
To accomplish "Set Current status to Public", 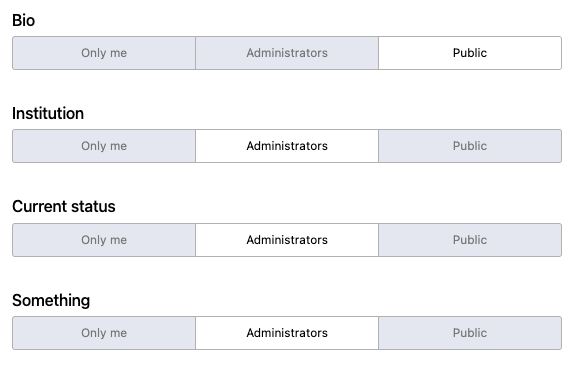I will point(470,240).
